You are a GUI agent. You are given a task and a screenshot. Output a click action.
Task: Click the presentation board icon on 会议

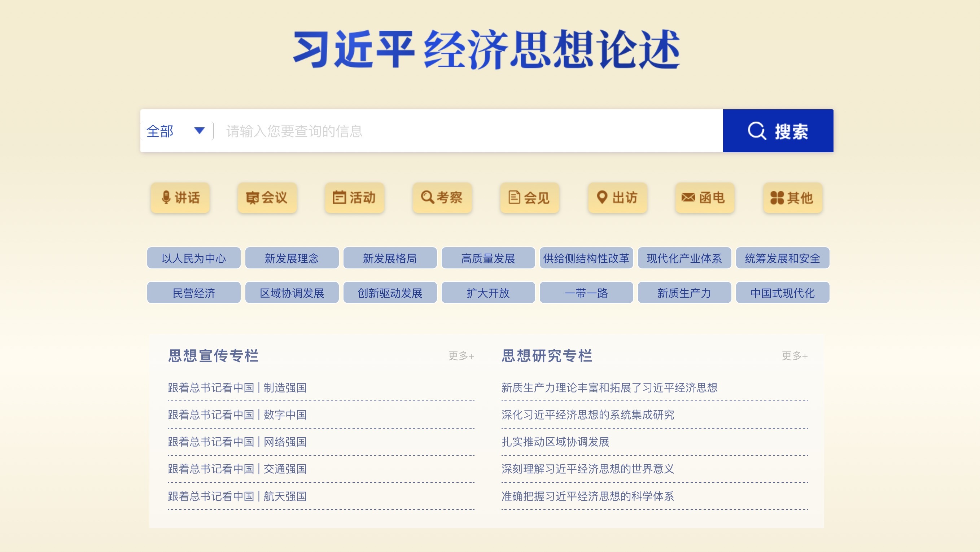tap(252, 198)
